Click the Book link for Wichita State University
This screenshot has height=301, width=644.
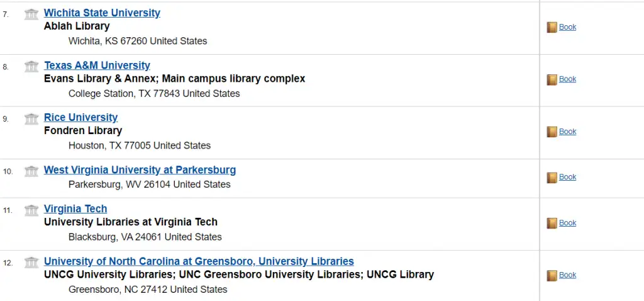tap(567, 27)
